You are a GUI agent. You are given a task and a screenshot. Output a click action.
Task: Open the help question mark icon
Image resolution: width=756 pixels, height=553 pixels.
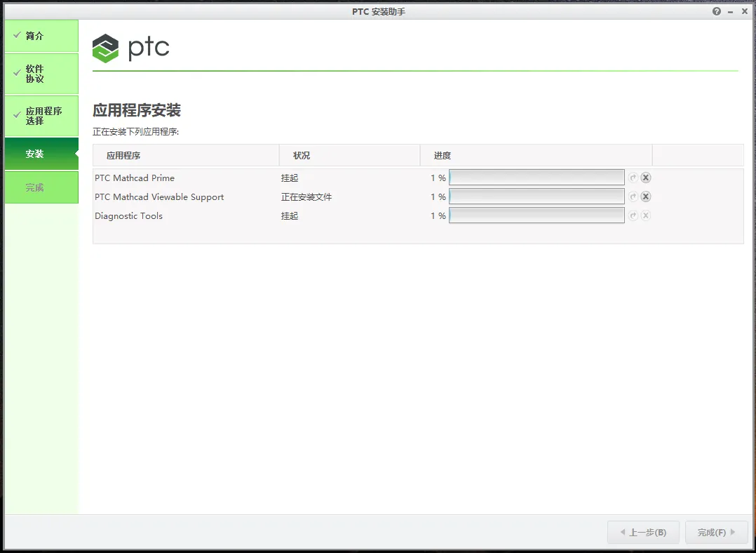click(x=717, y=11)
